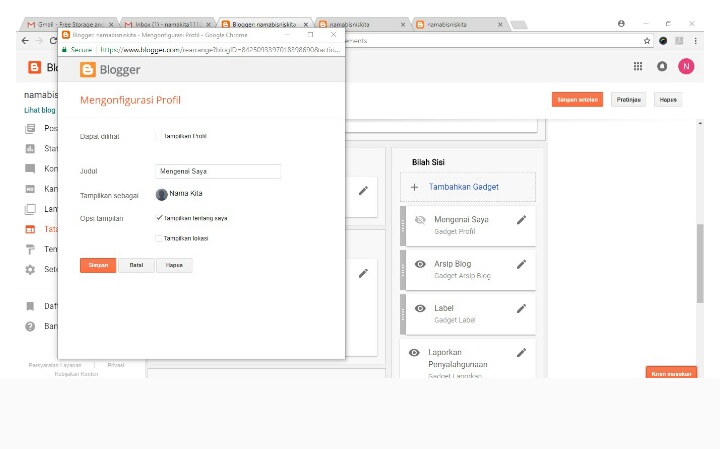Click Tambahkan Gadget link

[463, 187]
